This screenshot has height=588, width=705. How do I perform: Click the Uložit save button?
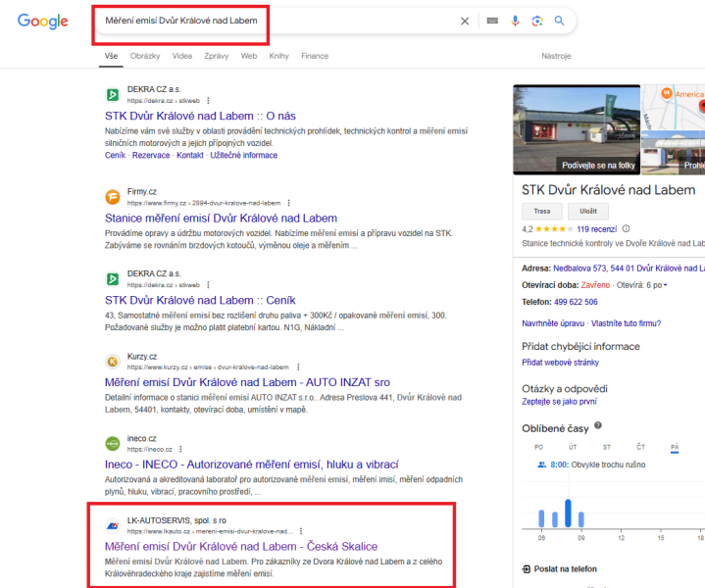[588, 212]
